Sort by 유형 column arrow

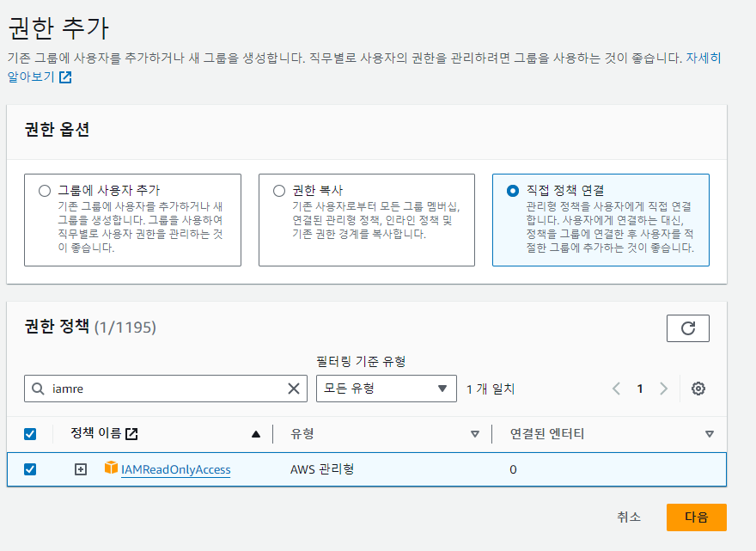[x=475, y=434]
